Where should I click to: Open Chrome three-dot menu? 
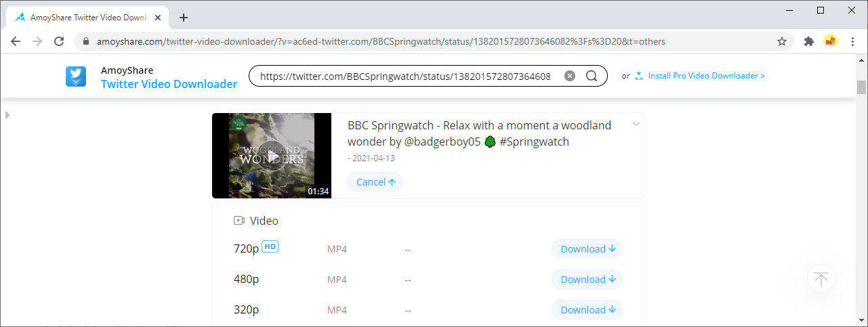click(x=852, y=41)
